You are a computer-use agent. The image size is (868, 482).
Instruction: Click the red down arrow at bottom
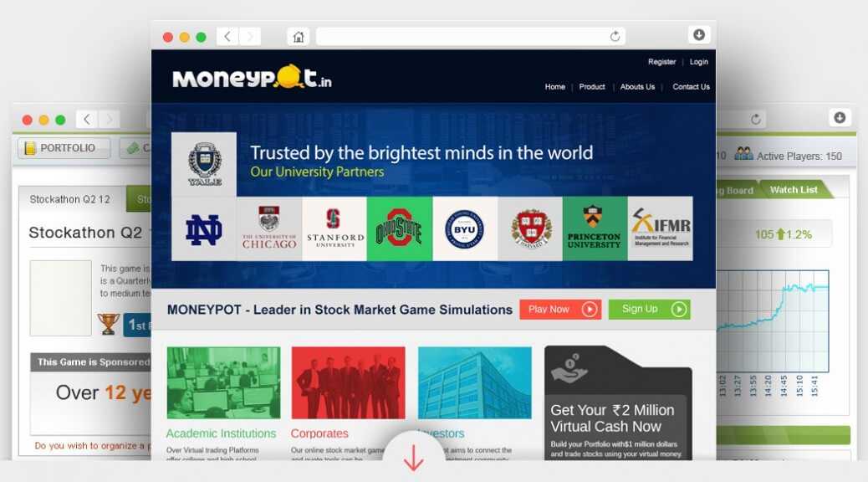tap(414, 457)
